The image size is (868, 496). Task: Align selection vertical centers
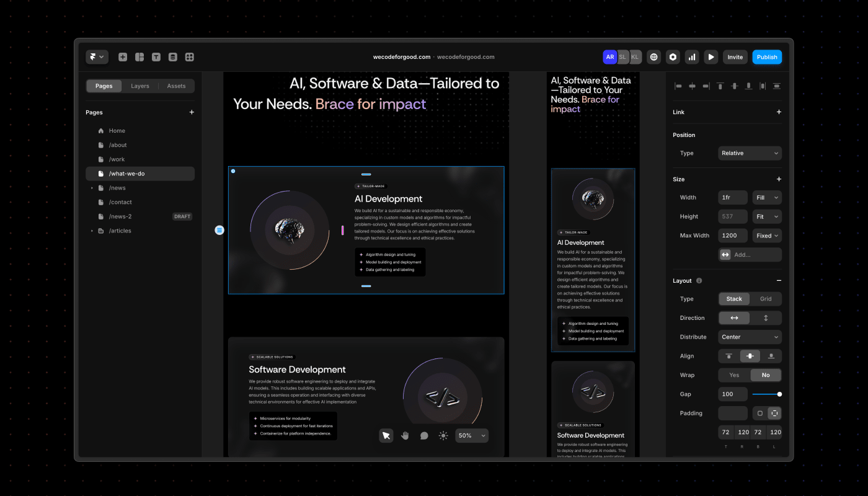[x=734, y=86]
